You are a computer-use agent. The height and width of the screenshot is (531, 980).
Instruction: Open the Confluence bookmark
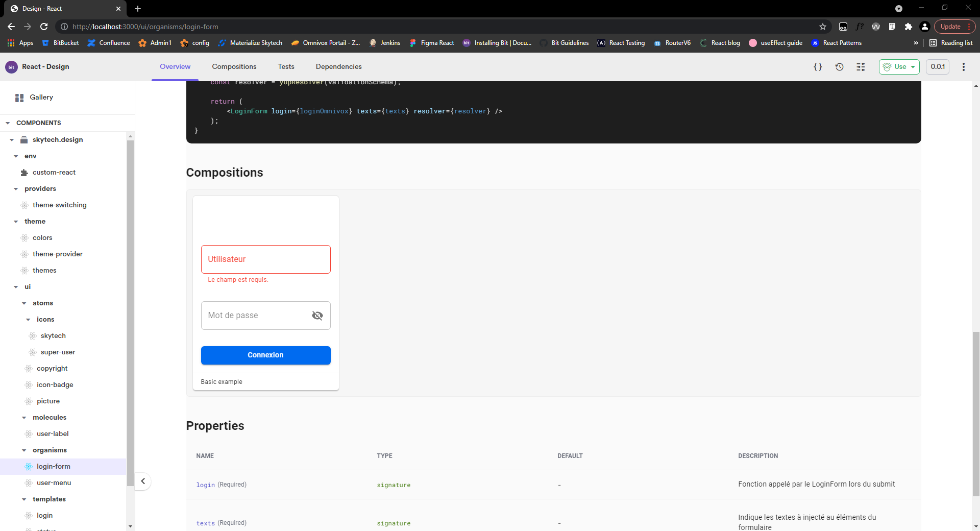coord(109,43)
